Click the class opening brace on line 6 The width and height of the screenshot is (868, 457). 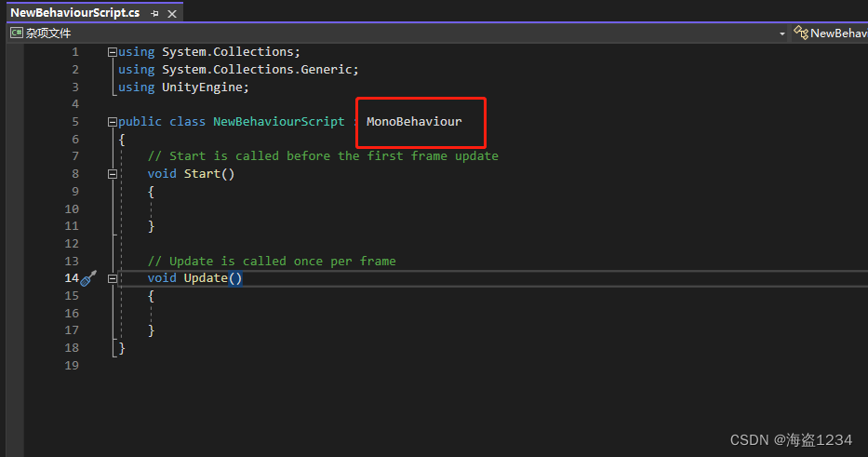(122, 140)
